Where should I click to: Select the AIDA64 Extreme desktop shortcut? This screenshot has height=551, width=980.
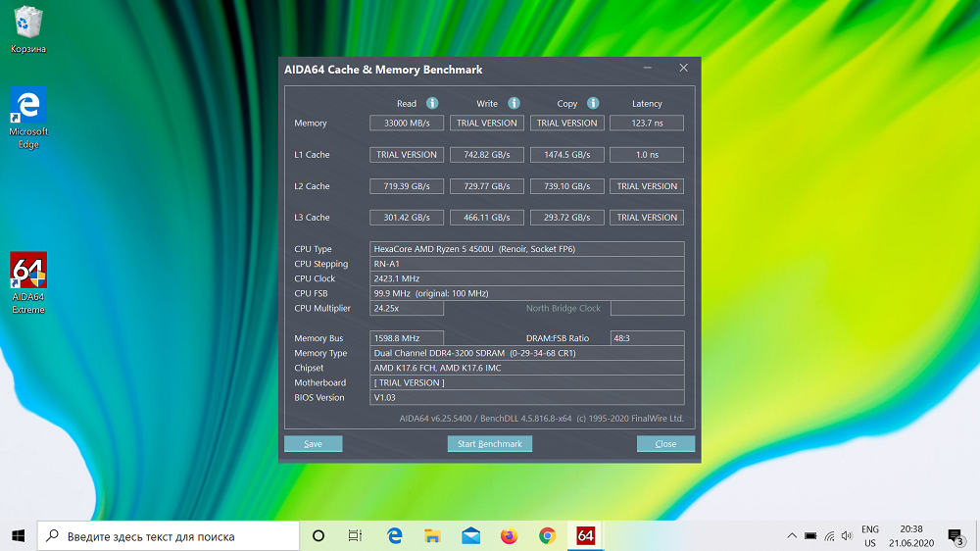28,283
